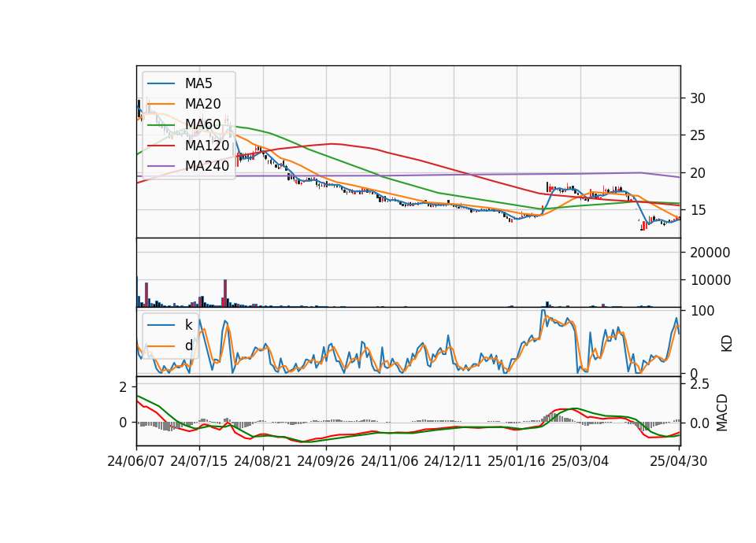
Task: Click the k legend label in KD panel
Action: tap(188, 325)
